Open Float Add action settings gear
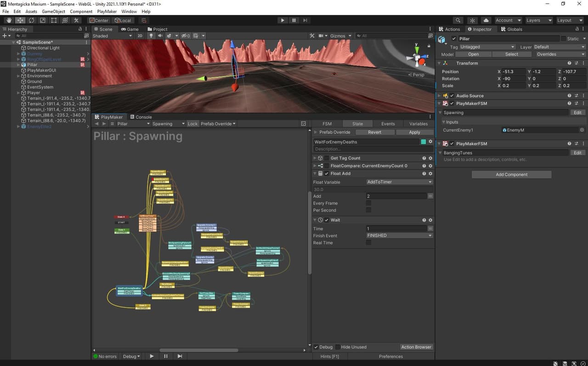 point(430,174)
